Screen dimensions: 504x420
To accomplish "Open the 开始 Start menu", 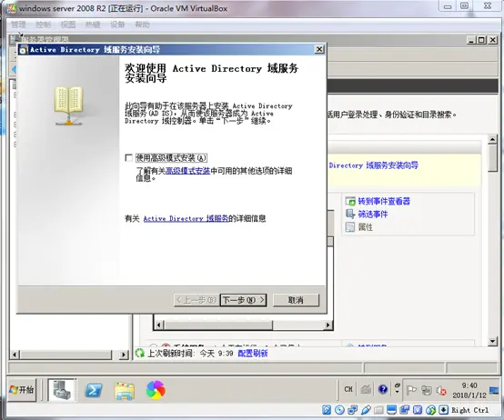I will pos(22,390).
